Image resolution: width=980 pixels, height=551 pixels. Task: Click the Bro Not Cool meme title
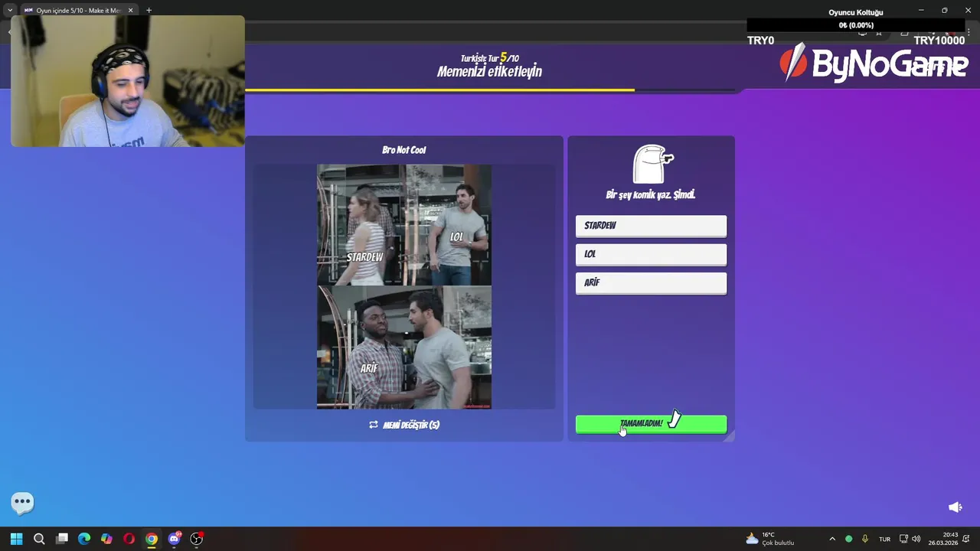(x=404, y=150)
